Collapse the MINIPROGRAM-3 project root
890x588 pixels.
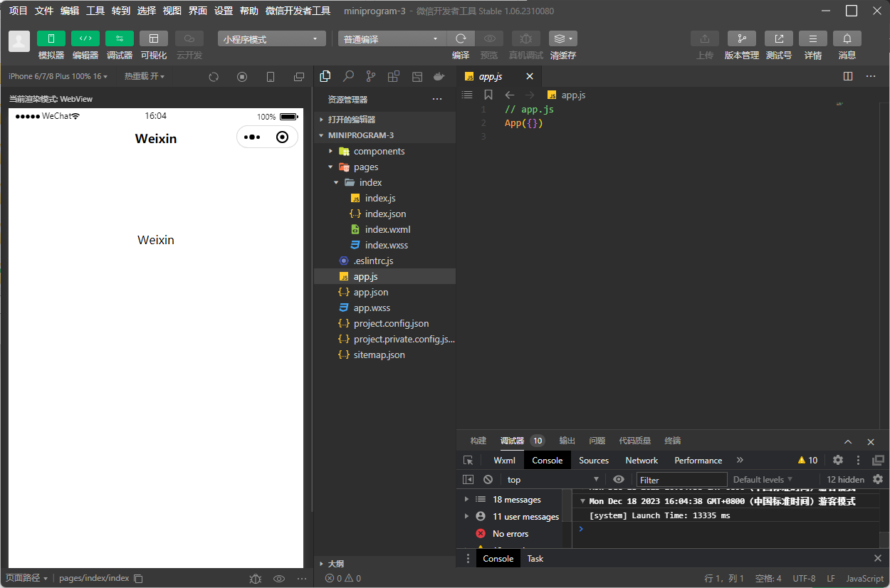coord(384,135)
